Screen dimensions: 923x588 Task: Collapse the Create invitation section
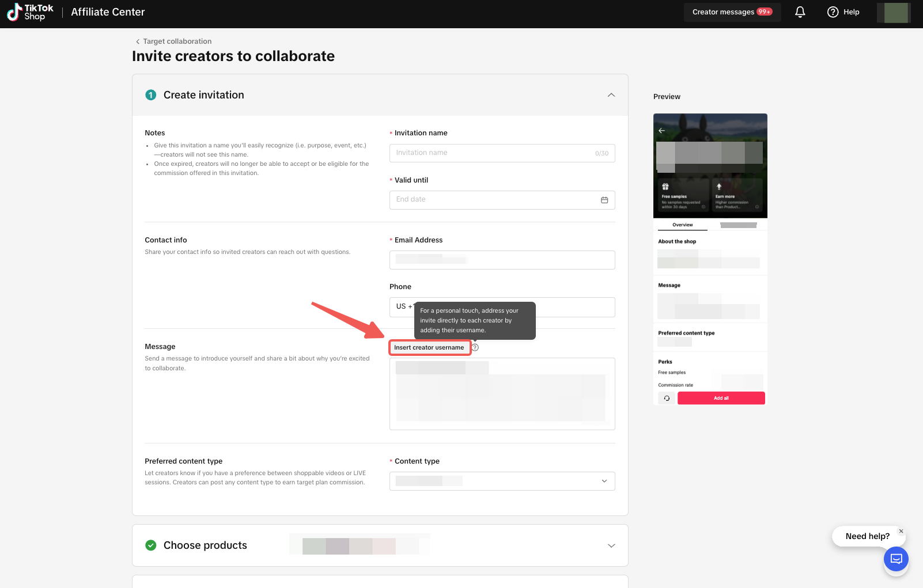point(611,95)
